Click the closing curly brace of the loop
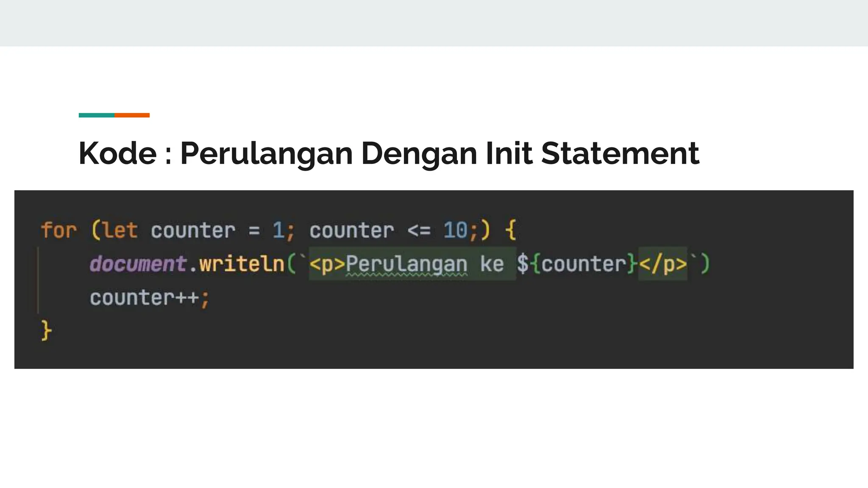Image resolution: width=868 pixels, height=488 pixels. pos(46,331)
